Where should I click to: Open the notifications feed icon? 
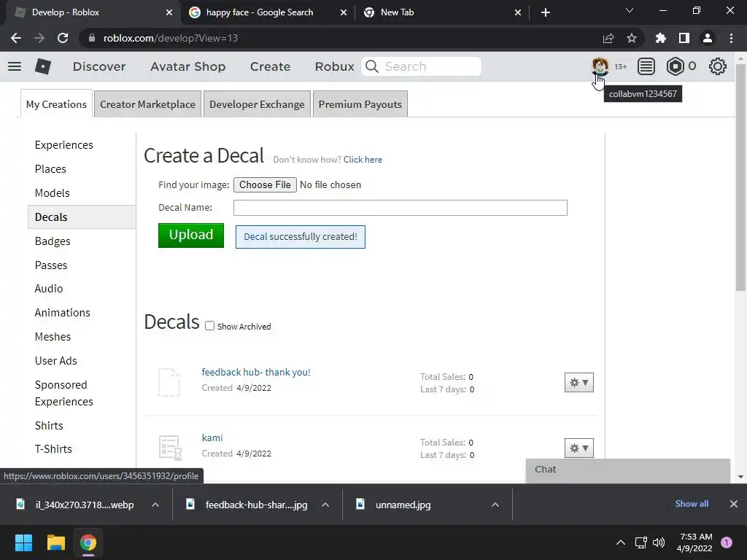[x=646, y=66]
